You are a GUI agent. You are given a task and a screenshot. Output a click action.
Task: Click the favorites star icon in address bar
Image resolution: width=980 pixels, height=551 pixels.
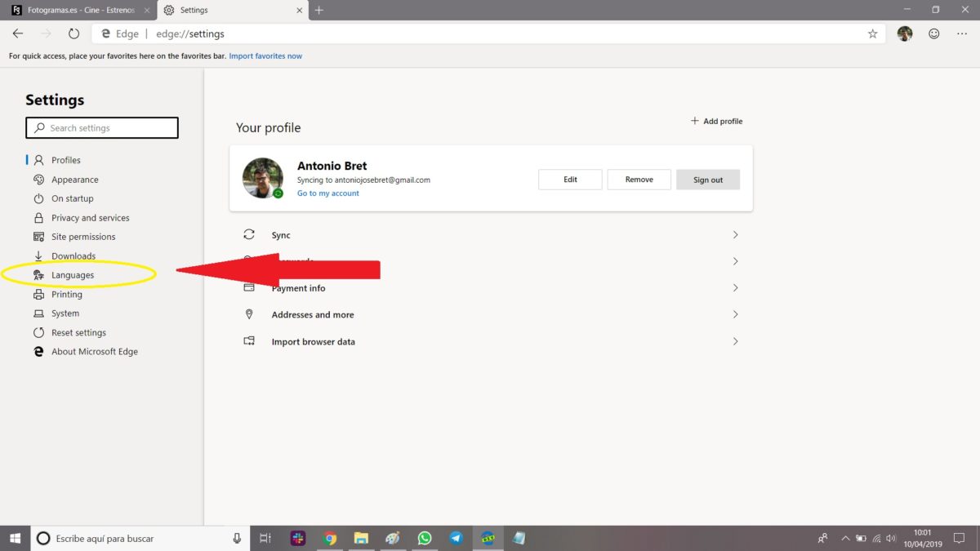[x=872, y=33]
